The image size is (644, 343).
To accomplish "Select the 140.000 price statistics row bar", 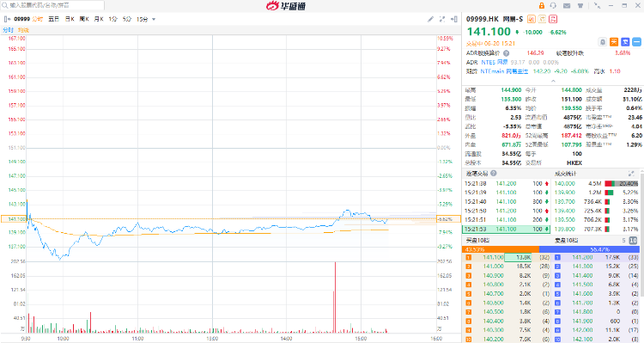I will click(622, 183).
